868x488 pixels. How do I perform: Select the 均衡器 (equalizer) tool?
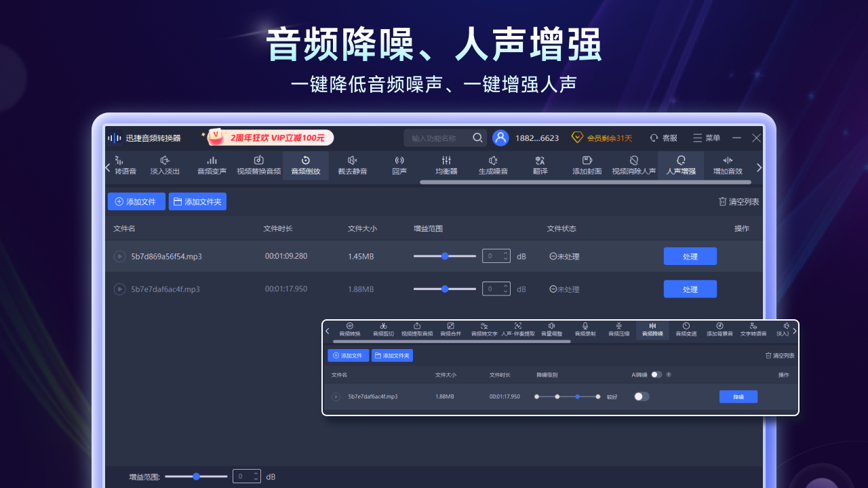[x=446, y=166]
